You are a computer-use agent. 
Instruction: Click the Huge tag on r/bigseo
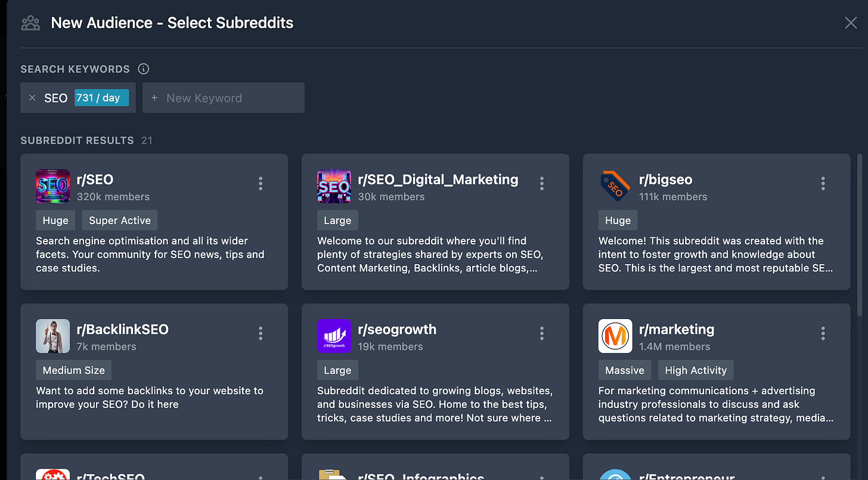click(618, 220)
